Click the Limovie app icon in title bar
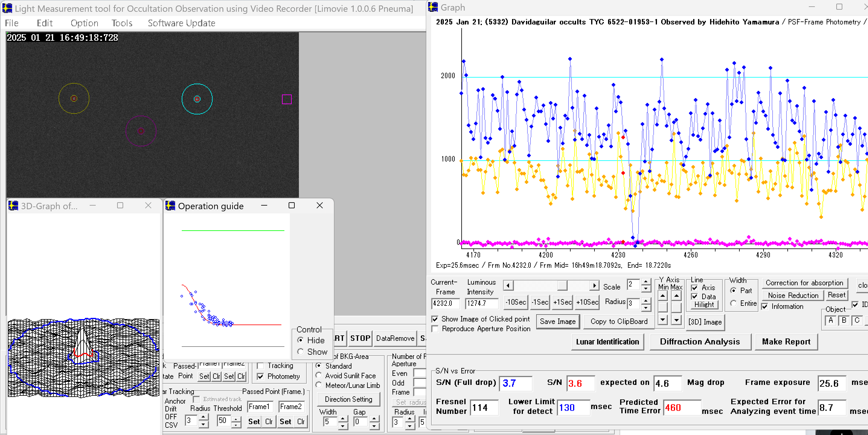 pos(7,8)
